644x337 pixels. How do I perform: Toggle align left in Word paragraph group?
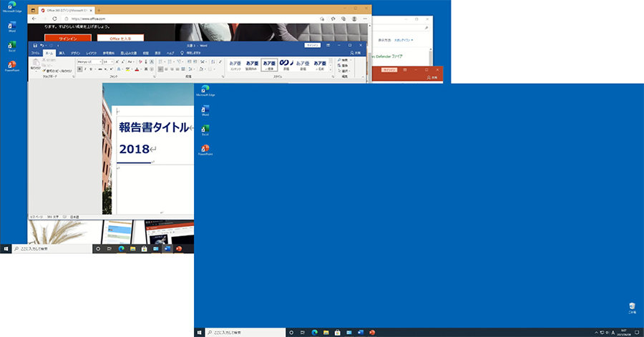coord(160,69)
